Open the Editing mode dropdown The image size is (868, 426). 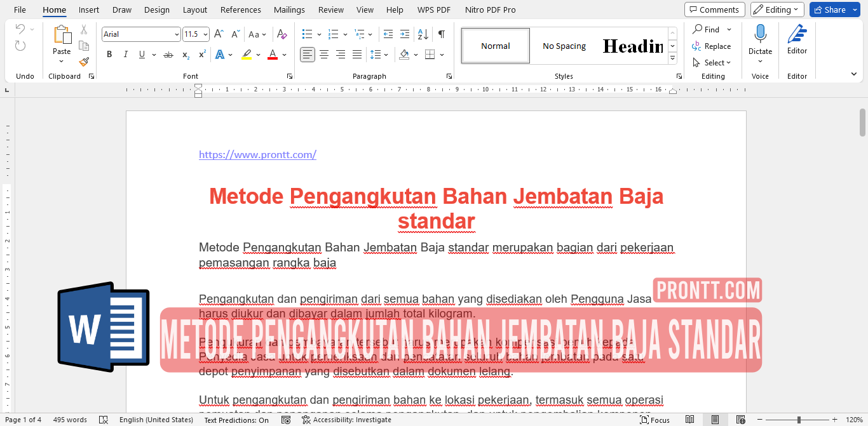(777, 10)
